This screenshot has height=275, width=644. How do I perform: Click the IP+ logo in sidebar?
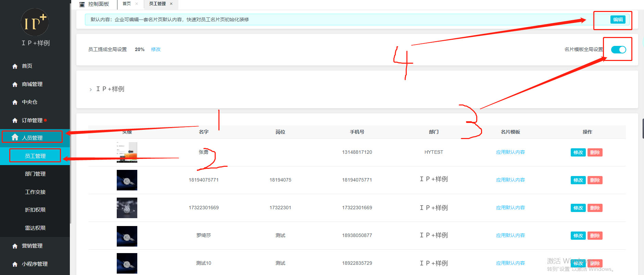35,23
